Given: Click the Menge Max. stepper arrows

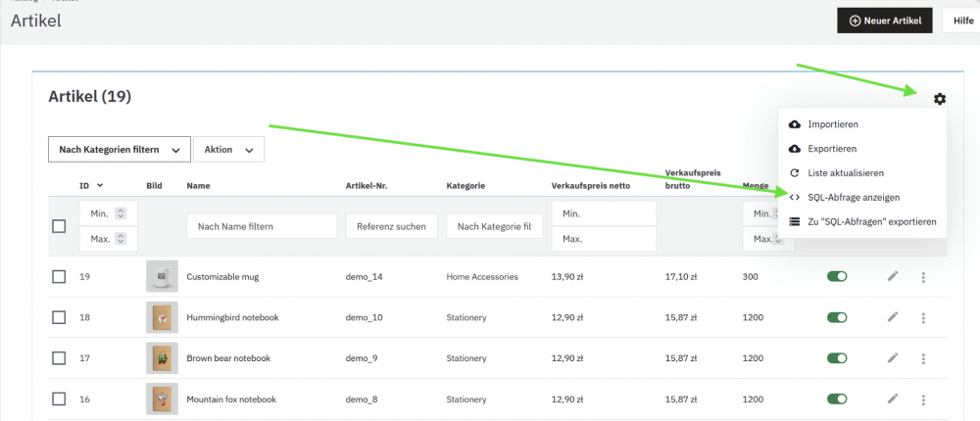Looking at the screenshot, I should pyautogui.click(x=779, y=239).
